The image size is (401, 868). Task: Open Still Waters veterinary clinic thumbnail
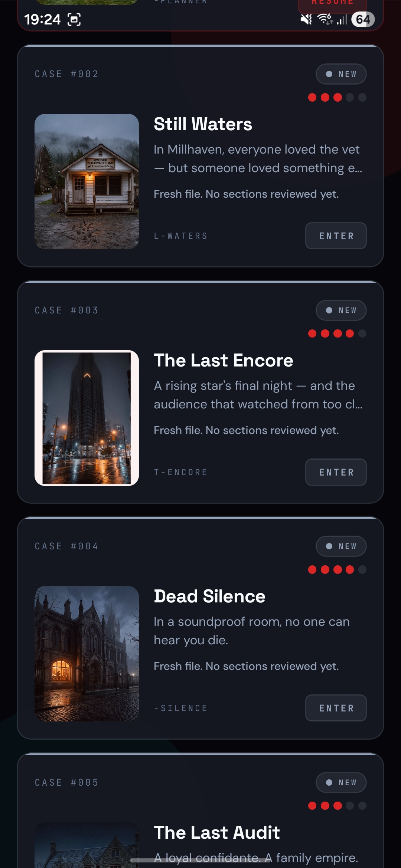(87, 181)
